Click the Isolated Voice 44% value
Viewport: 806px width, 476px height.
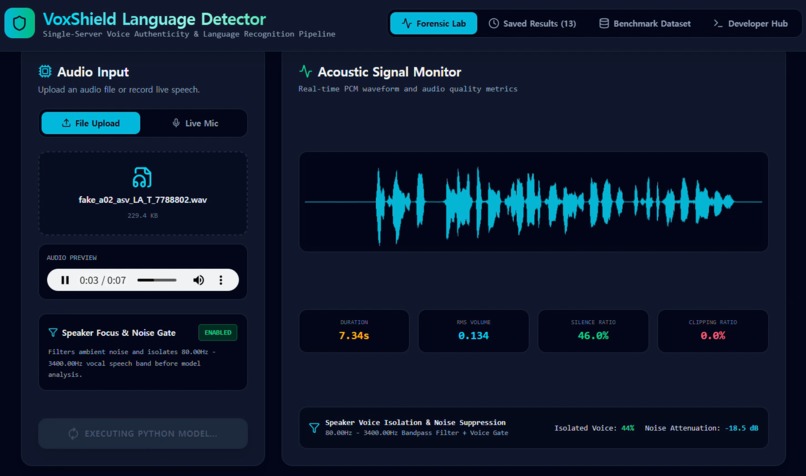pyautogui.click(x=628, y=428)
